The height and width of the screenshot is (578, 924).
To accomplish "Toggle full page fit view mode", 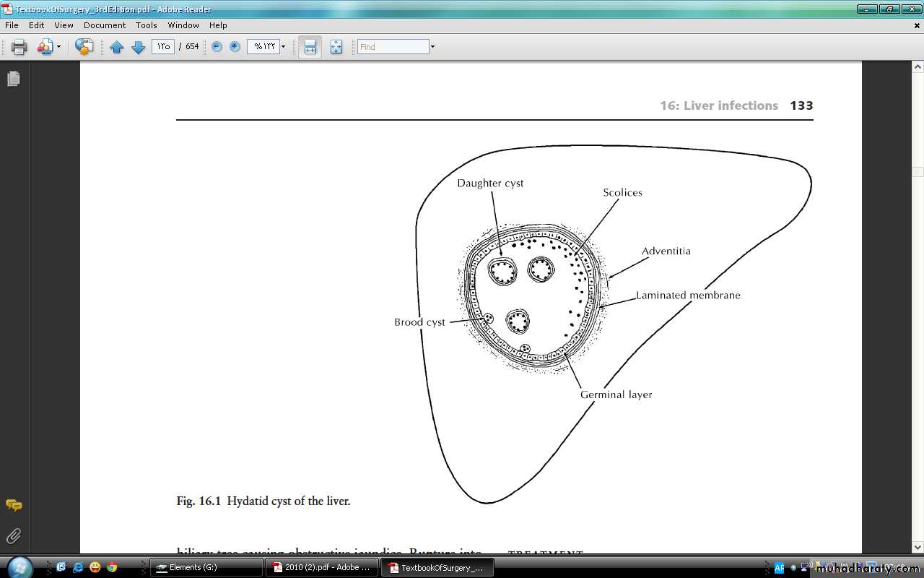I will point(336,47).
